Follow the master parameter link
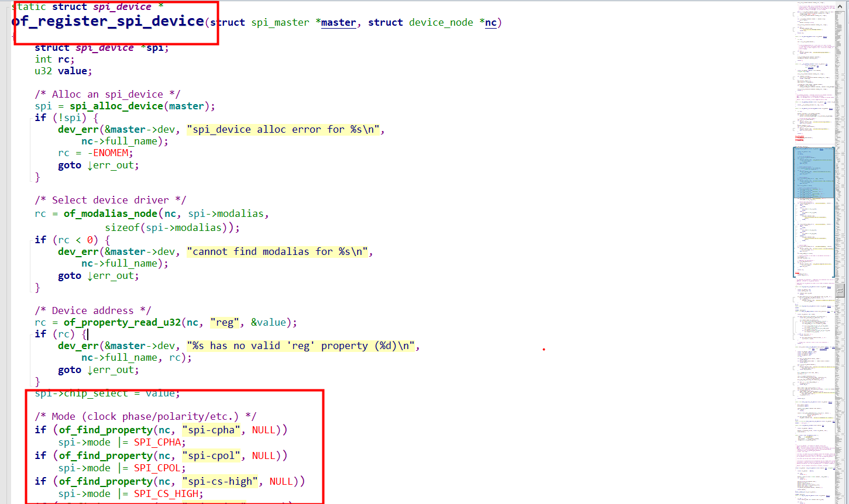Screen dimensions: 849x504 coord(338,22)
